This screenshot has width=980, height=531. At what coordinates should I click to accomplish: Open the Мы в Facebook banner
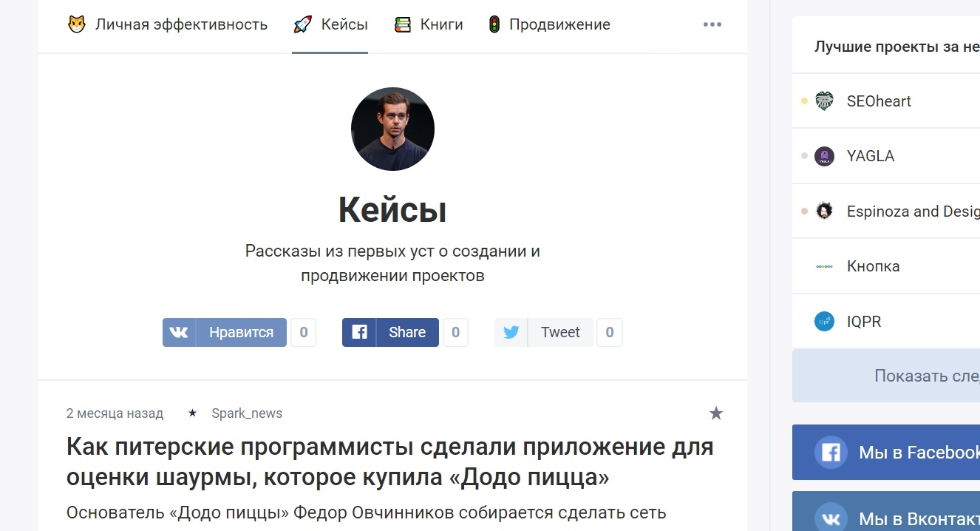[886, 452]
